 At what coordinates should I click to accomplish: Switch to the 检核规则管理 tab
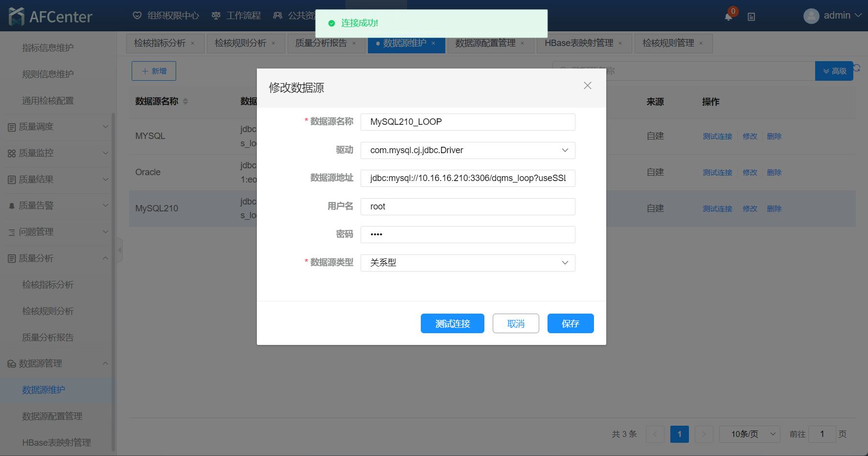668,43
